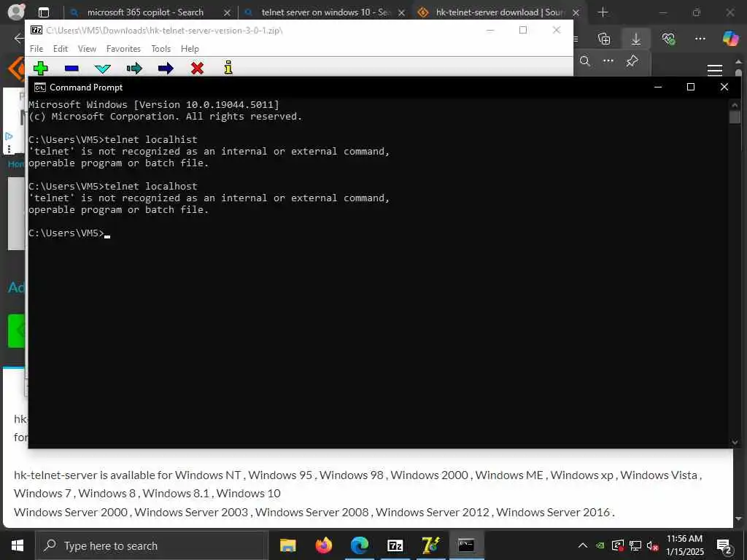The height and width of the screenshot is (560, 747).
Task: Open the Edit menu in 7-Zip
Action: click(x=60, y=49)
